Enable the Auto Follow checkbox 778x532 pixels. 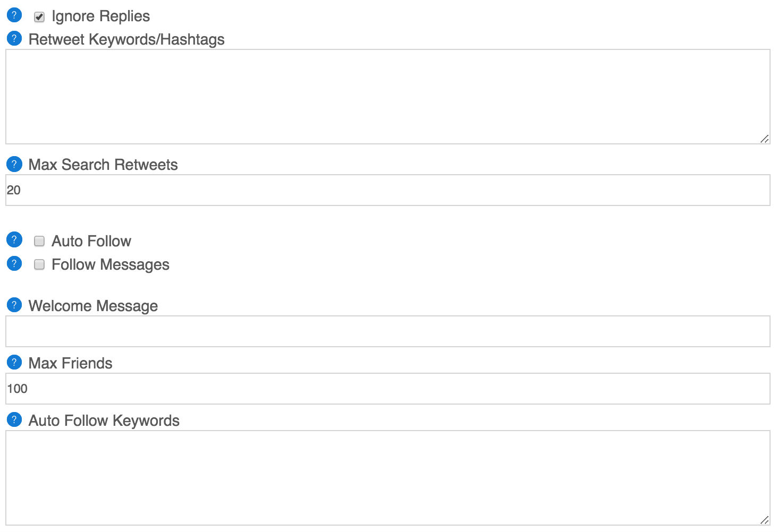[39, 242]
